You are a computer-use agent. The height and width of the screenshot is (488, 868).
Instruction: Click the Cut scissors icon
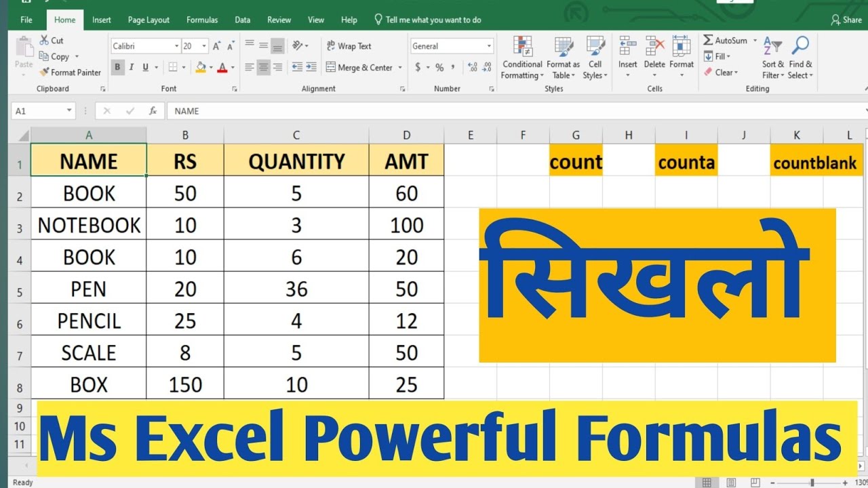click(x=44, y=41)
